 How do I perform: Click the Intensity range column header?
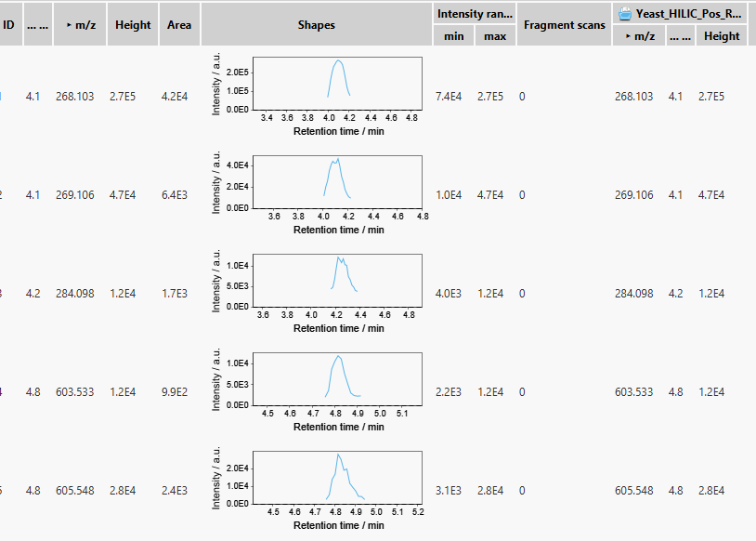[x=475, y=14]
